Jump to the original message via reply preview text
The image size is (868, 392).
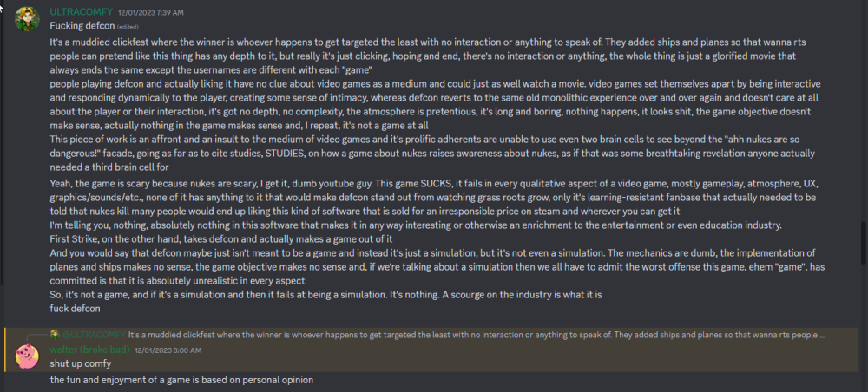[x=477, y=335]
